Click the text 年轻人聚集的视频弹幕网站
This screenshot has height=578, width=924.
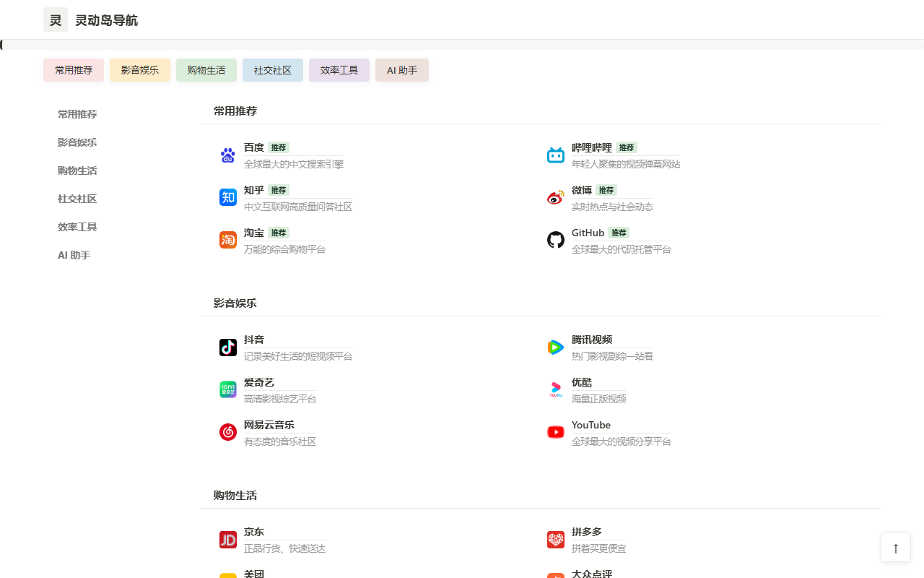pyautogui.click(x=626, y=164)
